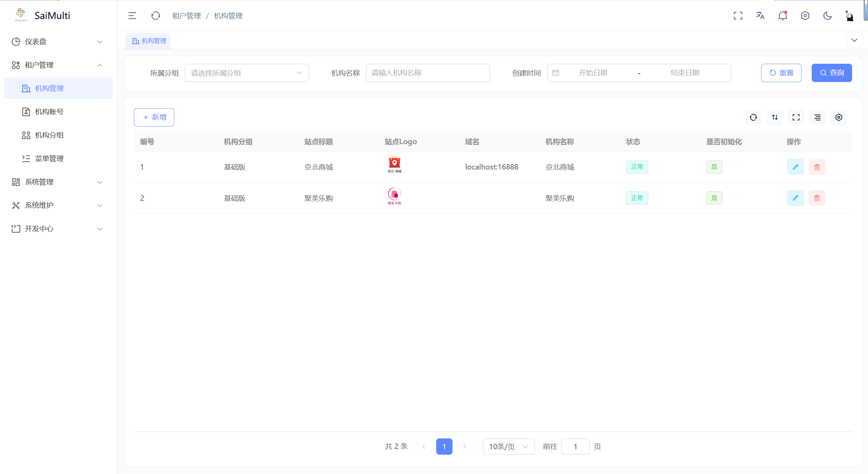Delete 聚美乐购 record via trash icon
Image resolution: width=868 pixels, height=474 pixels.
point(817,198)
